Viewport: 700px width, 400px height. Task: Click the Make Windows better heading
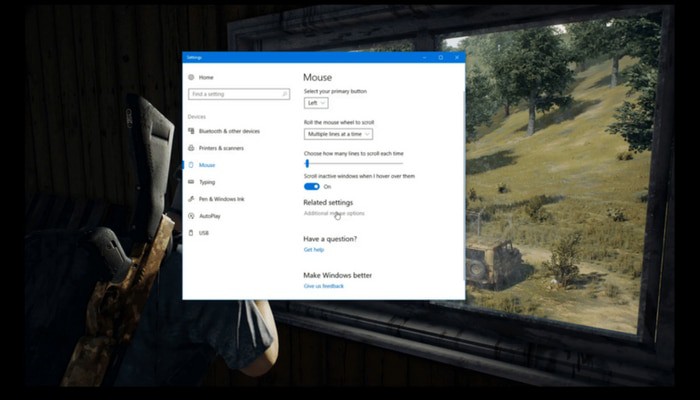pos(338,275)
